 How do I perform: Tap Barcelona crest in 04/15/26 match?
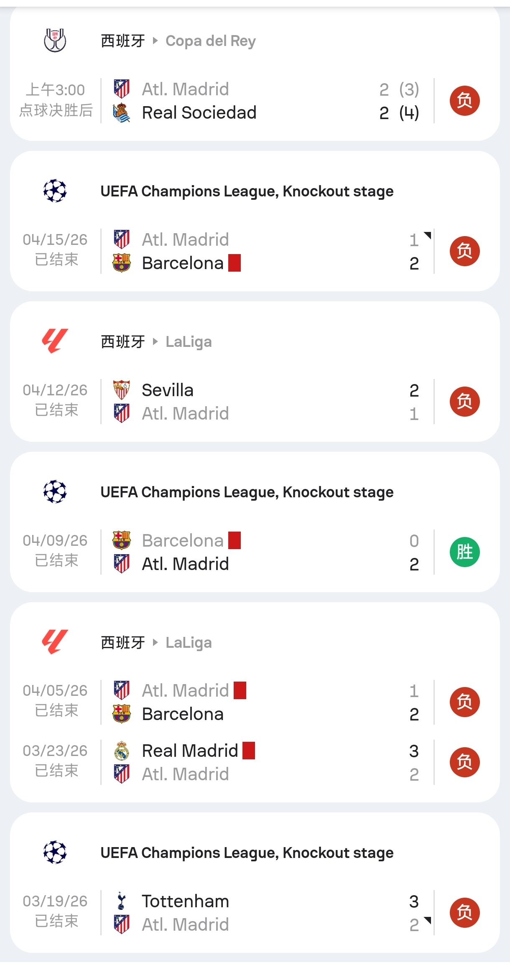pos(122,263)
